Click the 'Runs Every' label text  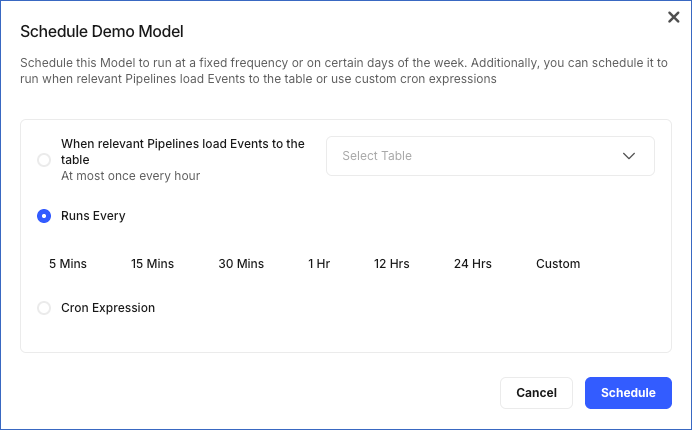(x=93, y=216)
